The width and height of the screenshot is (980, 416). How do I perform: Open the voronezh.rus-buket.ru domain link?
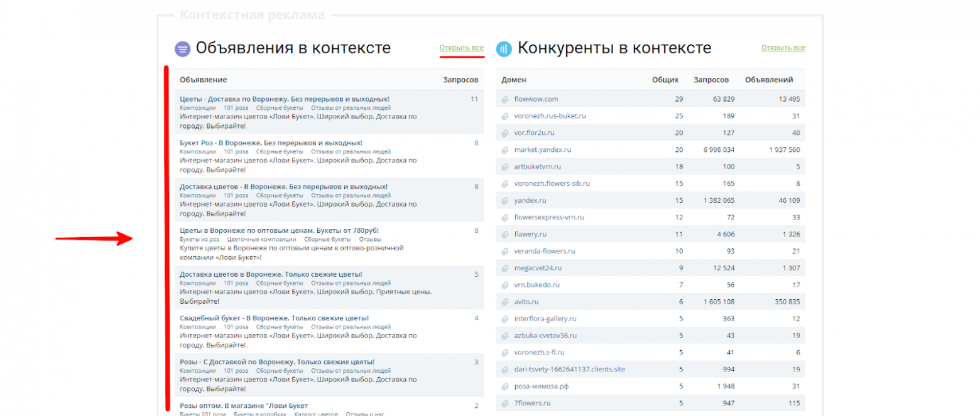(x=552, y=116)
